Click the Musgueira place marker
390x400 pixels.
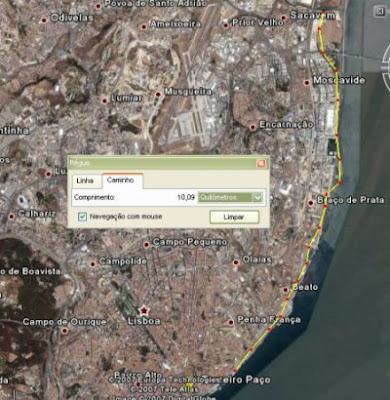click(x=158, y=95)
